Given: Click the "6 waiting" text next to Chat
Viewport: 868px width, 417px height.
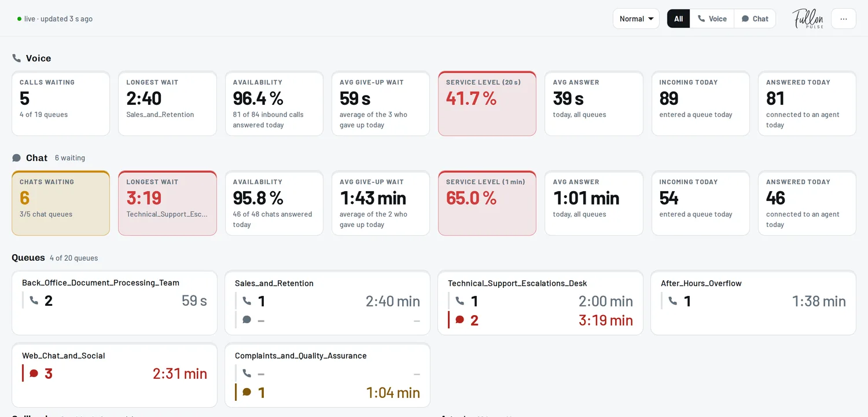Looking at the screenshot, I should 70,158.
